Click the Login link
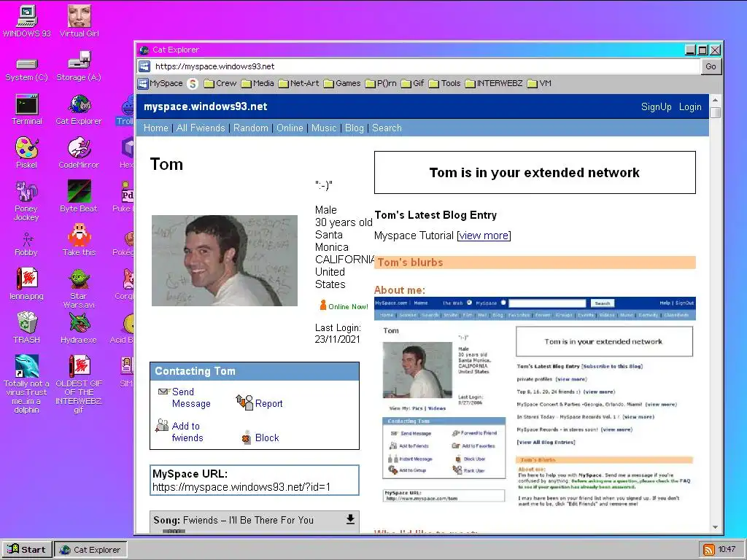The height and width of the screenshot is (560, 747). point(690,106)
